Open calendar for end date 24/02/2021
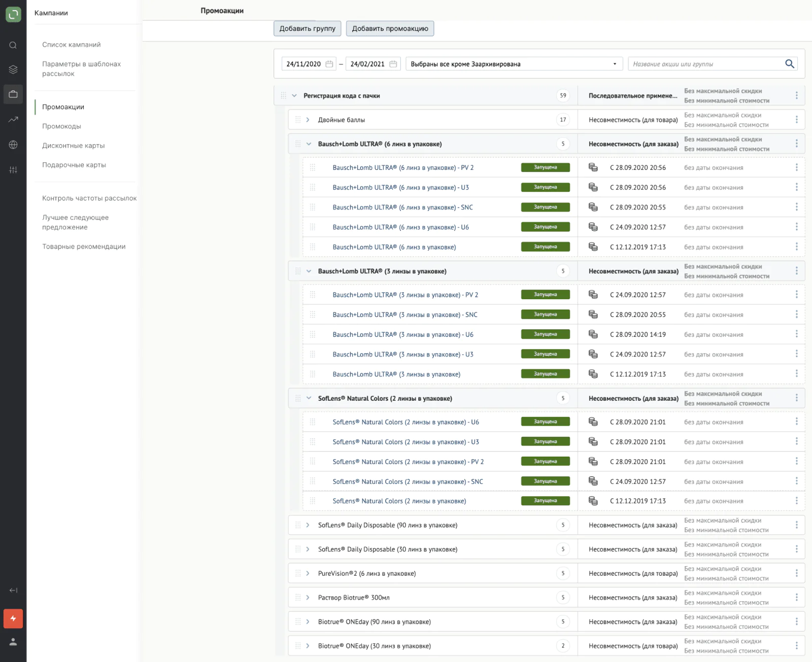The image size is (812, 662). (x=393, y=64)
